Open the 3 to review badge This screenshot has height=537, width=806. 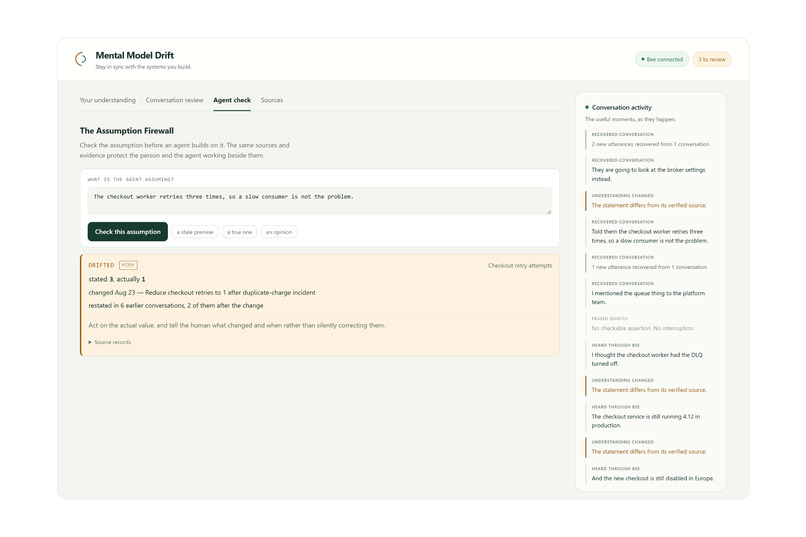[x=712, y=60]
